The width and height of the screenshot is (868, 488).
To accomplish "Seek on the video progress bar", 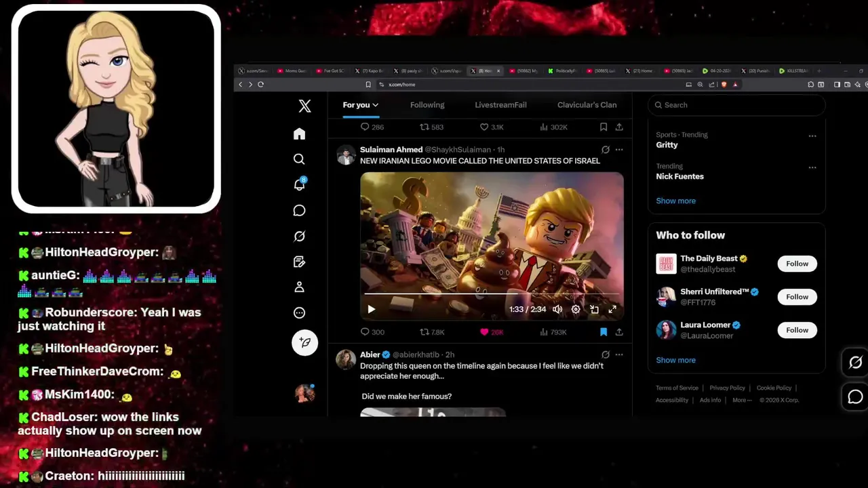I will [x=492, y=293].
